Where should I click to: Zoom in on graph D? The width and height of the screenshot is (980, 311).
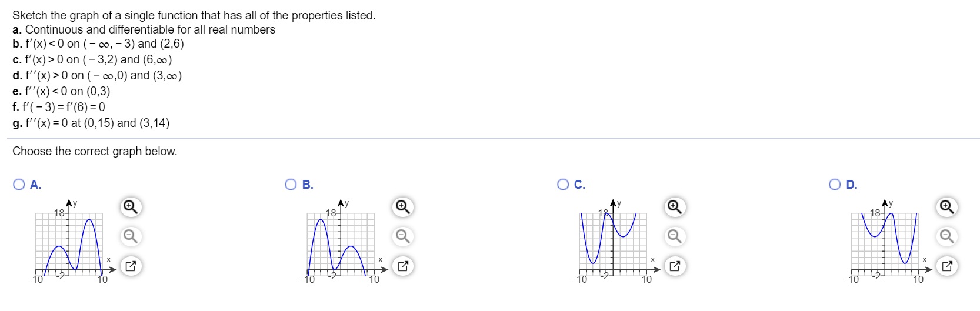click(x=947, y=207)
